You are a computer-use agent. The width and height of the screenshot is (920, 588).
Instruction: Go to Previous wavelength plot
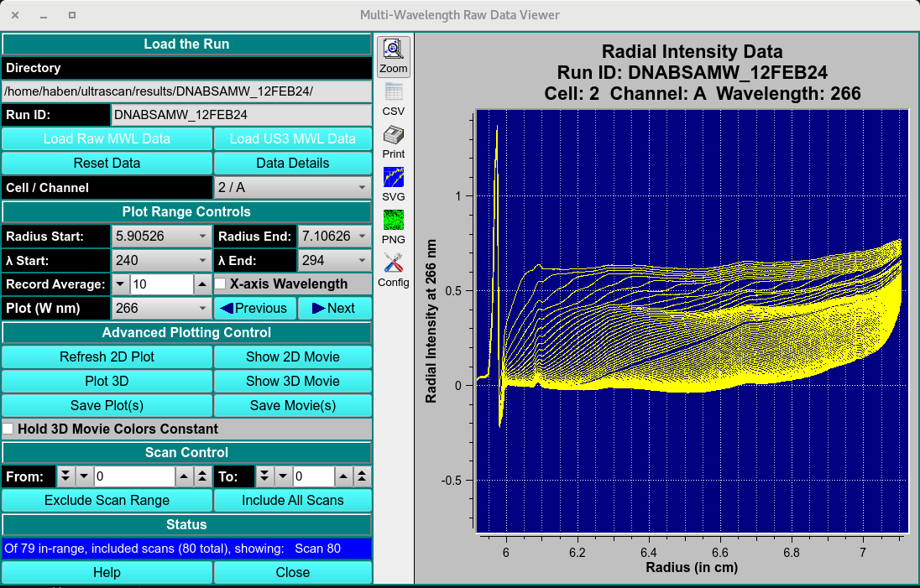tap(255, 309)
